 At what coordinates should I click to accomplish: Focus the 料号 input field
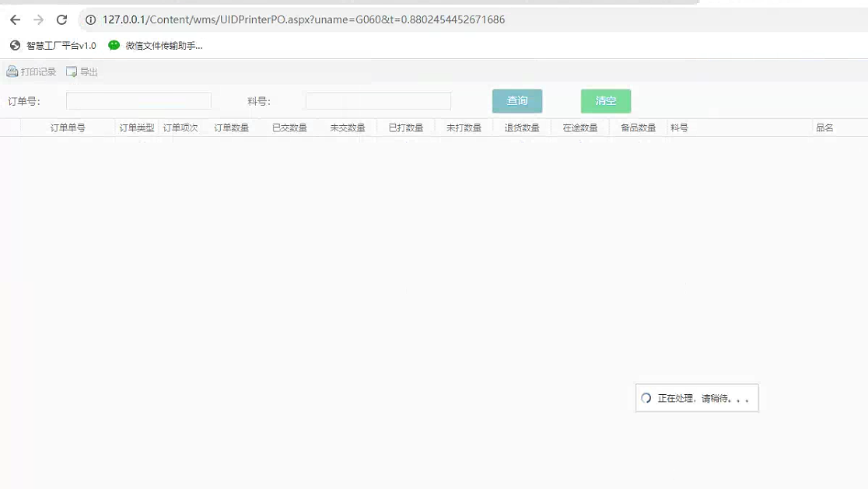tap(378, 101)
